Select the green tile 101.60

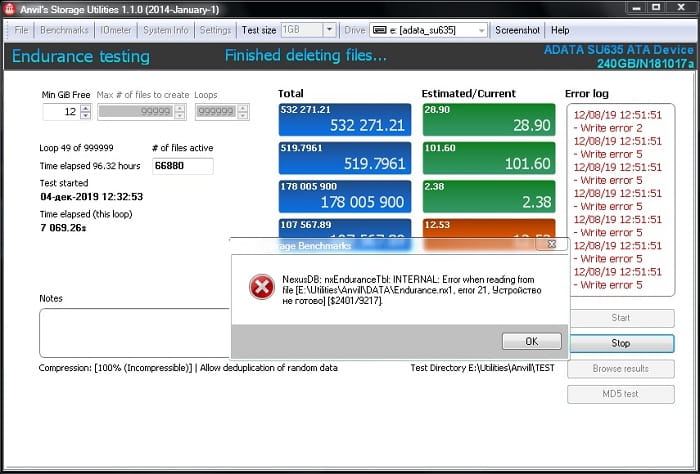pyautogui.click(x=489, y=158)
